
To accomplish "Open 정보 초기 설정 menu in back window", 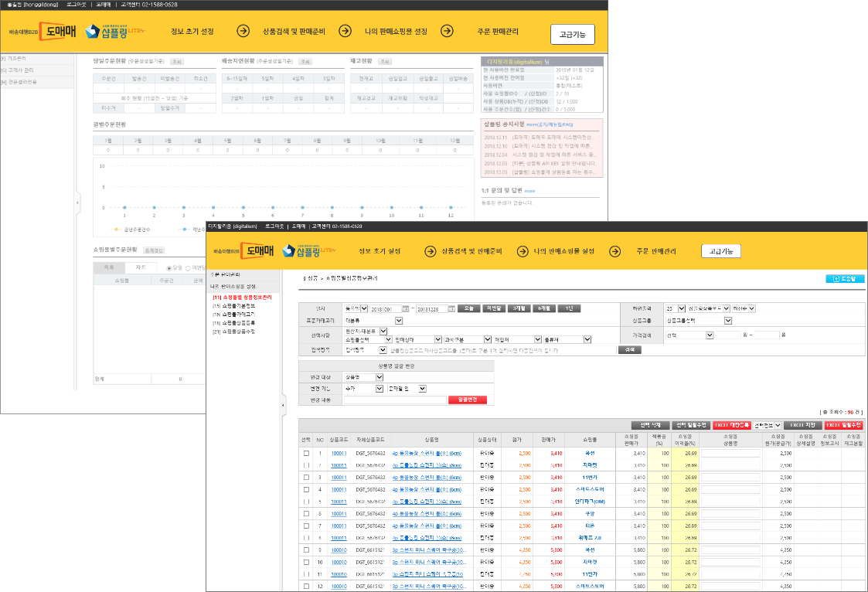I will 192,32.
